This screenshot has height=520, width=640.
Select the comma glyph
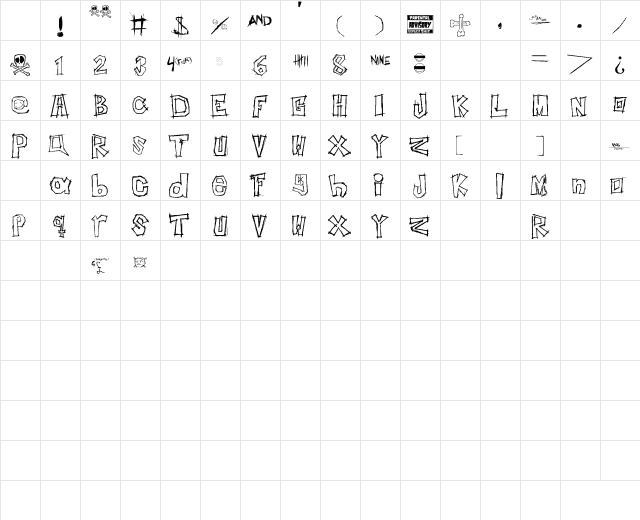click(500, 26)
